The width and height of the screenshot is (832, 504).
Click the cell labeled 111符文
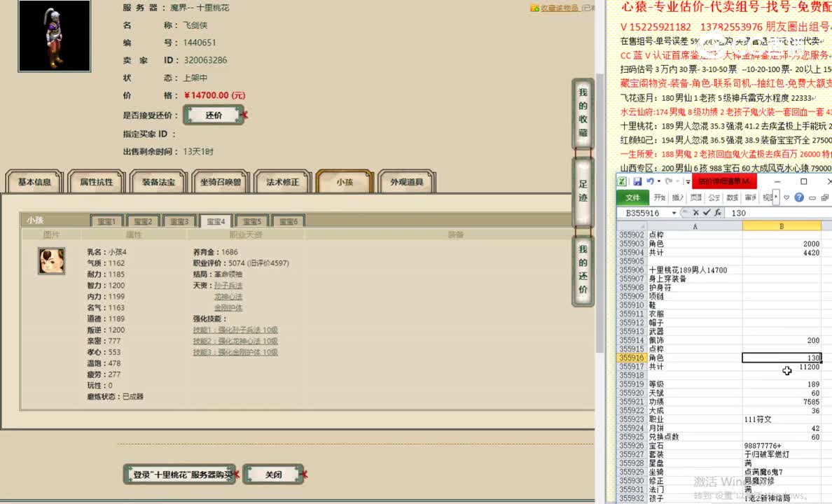(782, 419)
